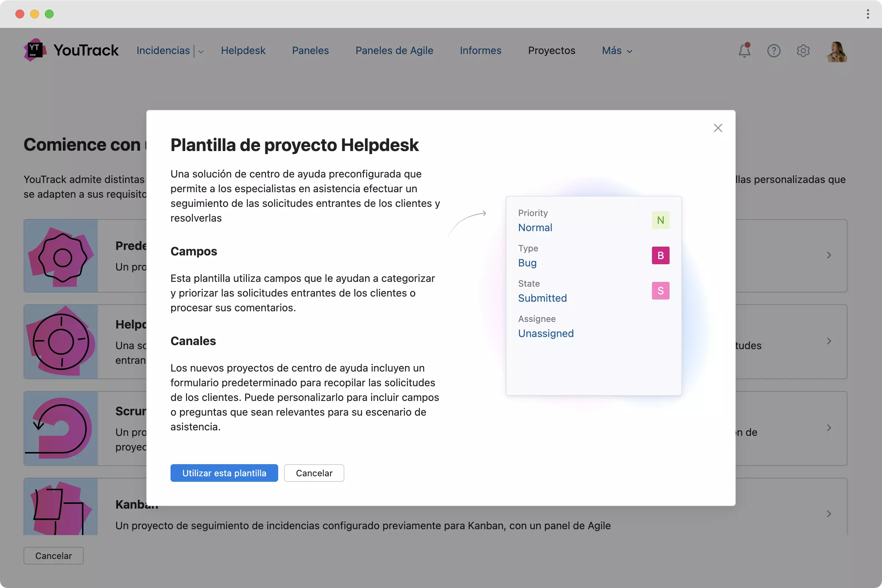Expand the Incidencias dropdown arrow
The width and height of the screenshot is (882, 588).
click(x=201, y=51)
